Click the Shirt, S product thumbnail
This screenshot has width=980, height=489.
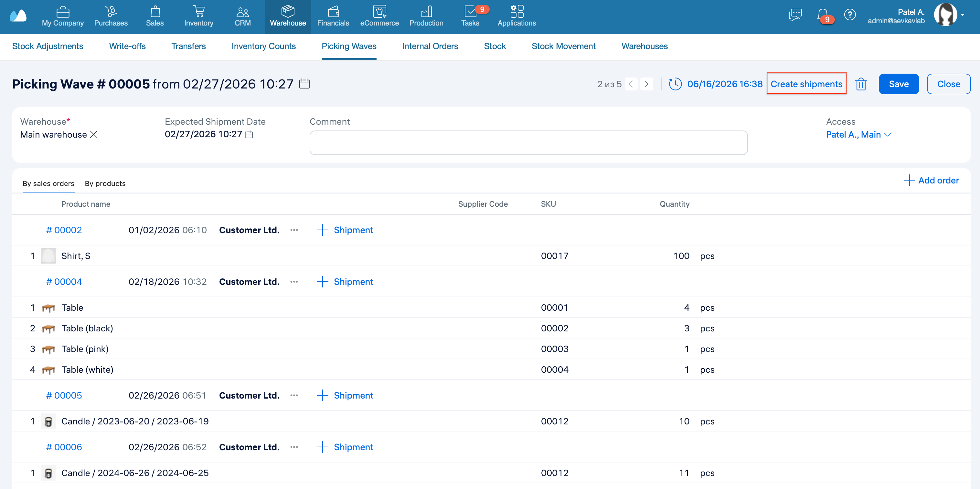coord(48,256)
